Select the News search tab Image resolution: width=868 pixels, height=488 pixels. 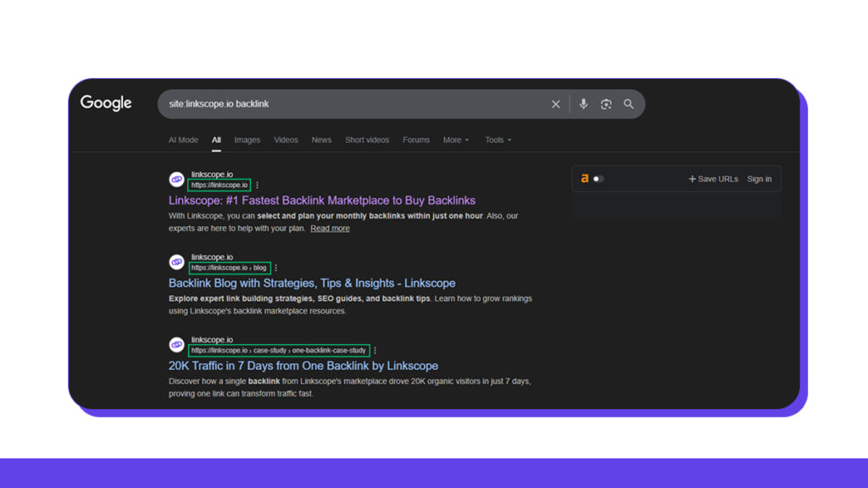point(321,140)
